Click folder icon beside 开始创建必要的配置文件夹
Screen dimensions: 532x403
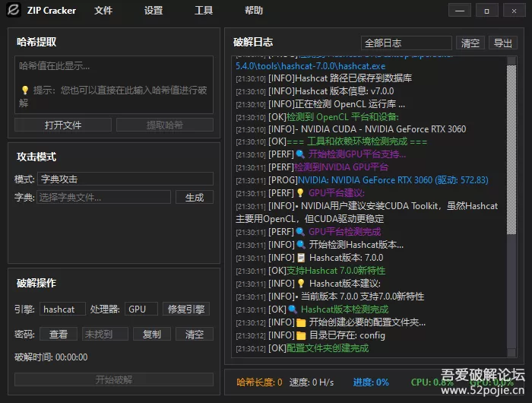301,322
